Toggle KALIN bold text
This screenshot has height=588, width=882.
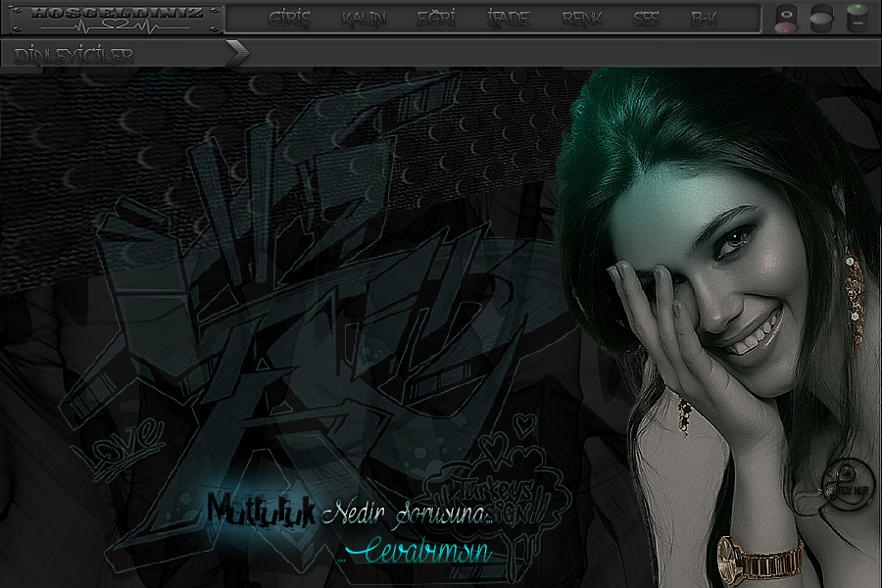pyautogui.click(x=364, y=19)
